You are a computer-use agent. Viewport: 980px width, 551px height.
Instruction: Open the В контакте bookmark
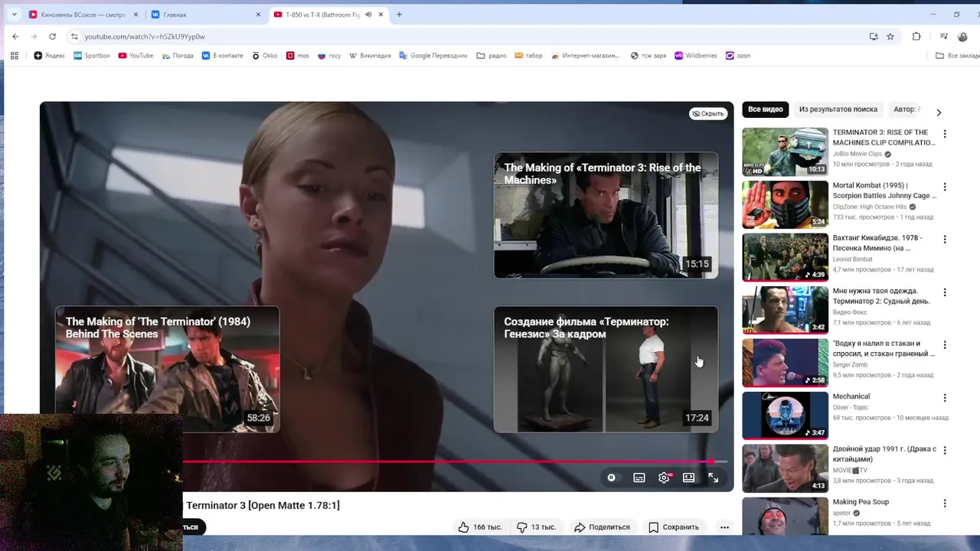(222, 56)
